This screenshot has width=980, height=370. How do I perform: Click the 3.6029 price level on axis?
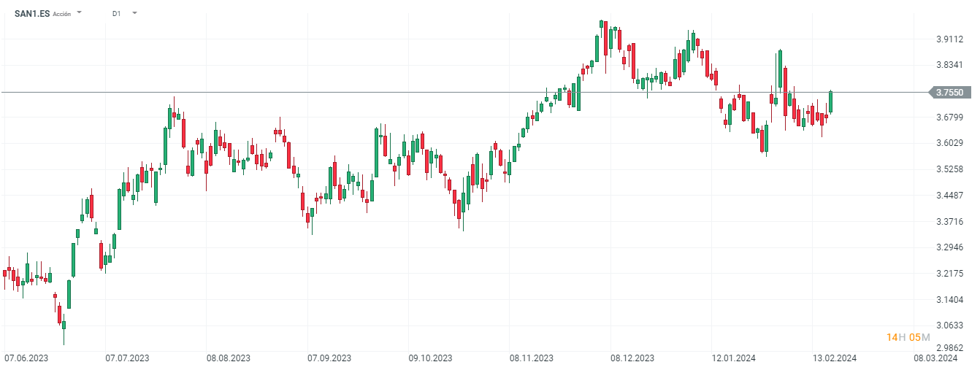tap(949, 143)
